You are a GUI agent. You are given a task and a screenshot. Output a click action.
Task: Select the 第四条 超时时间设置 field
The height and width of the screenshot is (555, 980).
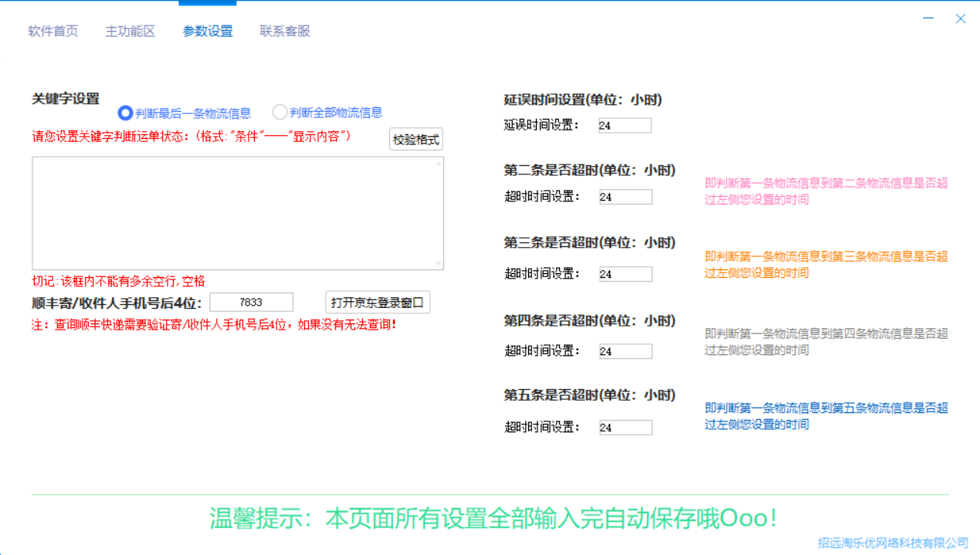point(626,350)
